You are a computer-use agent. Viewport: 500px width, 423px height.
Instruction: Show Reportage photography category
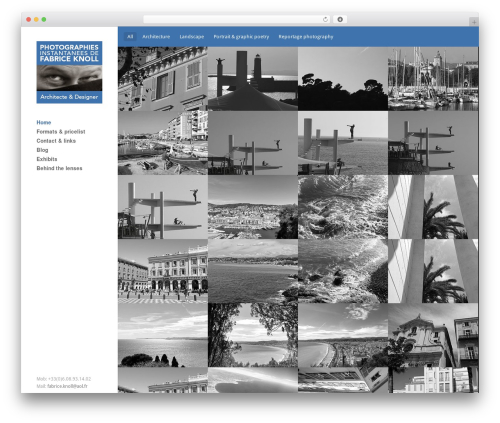(x=306, y=37)
